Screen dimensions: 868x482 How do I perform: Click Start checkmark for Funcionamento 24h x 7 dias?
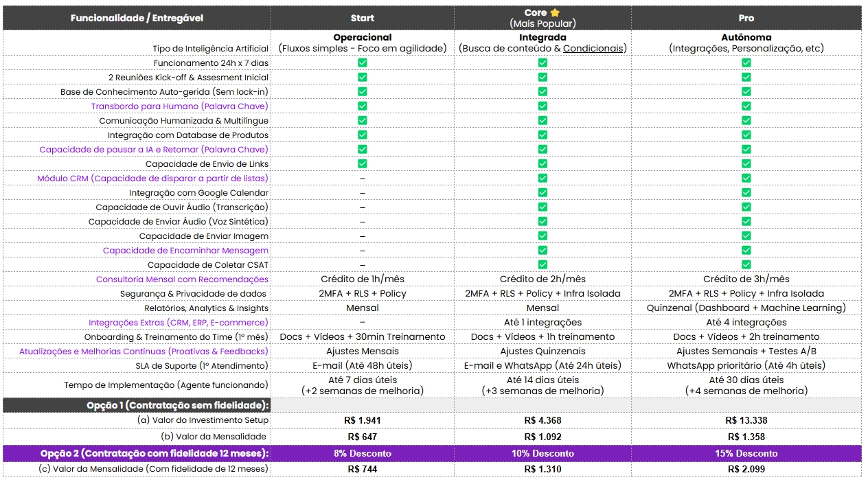pyautogui.click(x=362, y=62)
